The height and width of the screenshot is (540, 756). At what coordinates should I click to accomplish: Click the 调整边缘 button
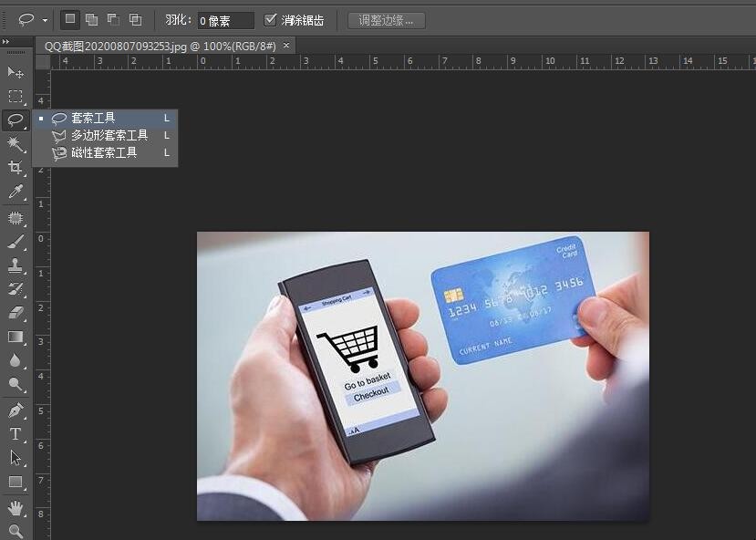click(x=386, y=20)
